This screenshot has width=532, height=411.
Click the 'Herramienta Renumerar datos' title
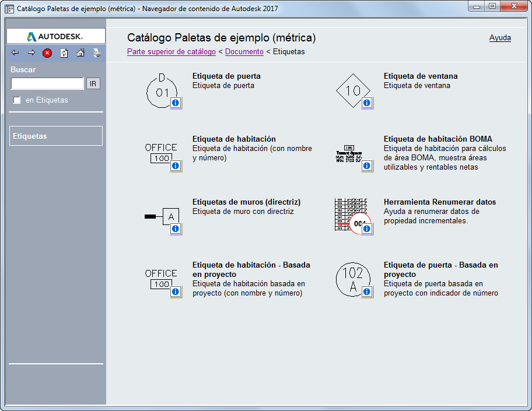click(x=440, y=202)
